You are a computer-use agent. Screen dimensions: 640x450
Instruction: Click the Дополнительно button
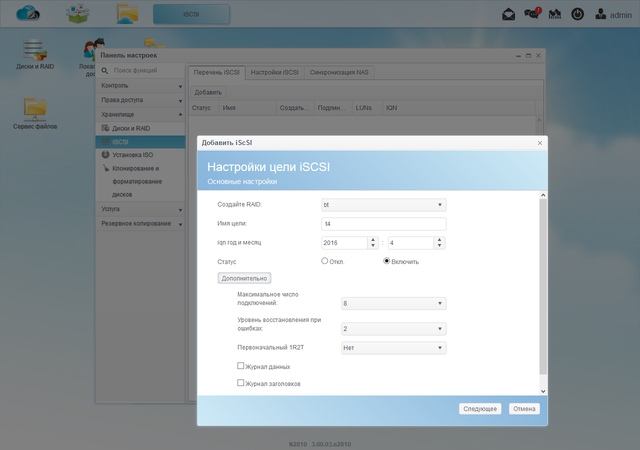(244, 278)
